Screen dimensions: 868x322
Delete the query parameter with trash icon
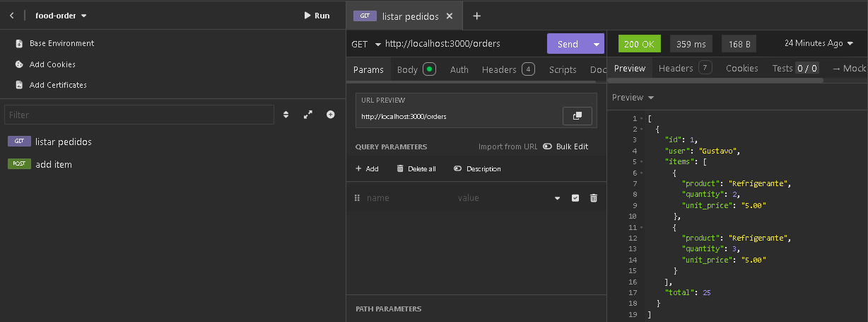pyautogui.click(x=594, y=198)
